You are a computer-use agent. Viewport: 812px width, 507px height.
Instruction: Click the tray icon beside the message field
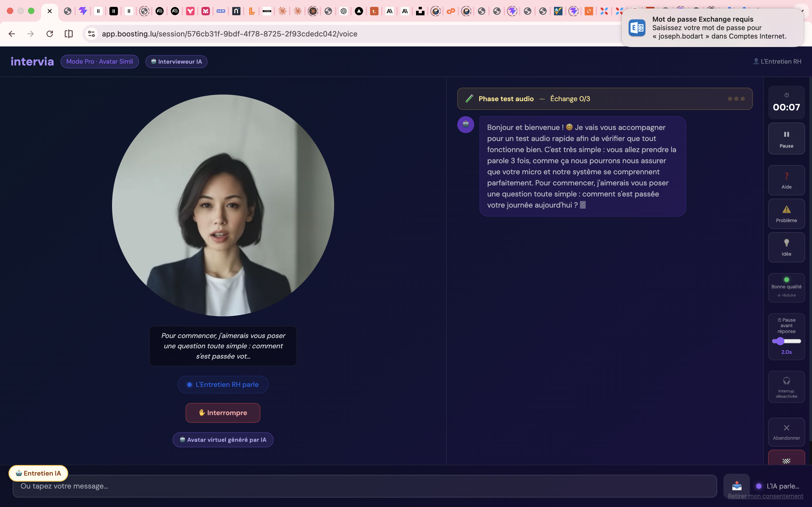click(737, 486)
